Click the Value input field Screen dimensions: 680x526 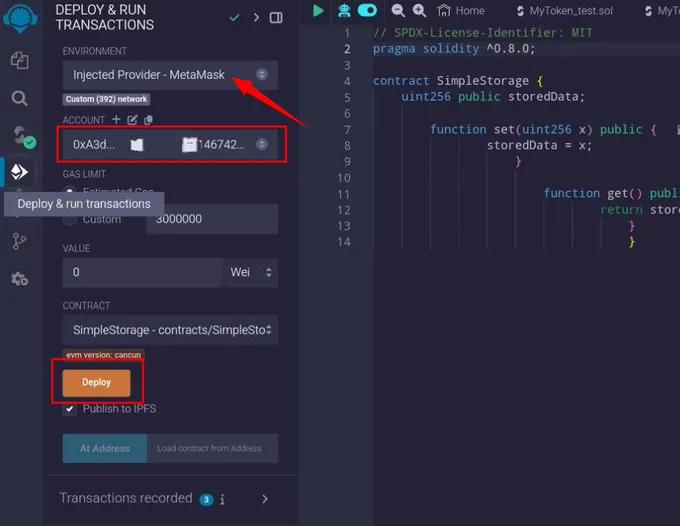coord(142,273)
